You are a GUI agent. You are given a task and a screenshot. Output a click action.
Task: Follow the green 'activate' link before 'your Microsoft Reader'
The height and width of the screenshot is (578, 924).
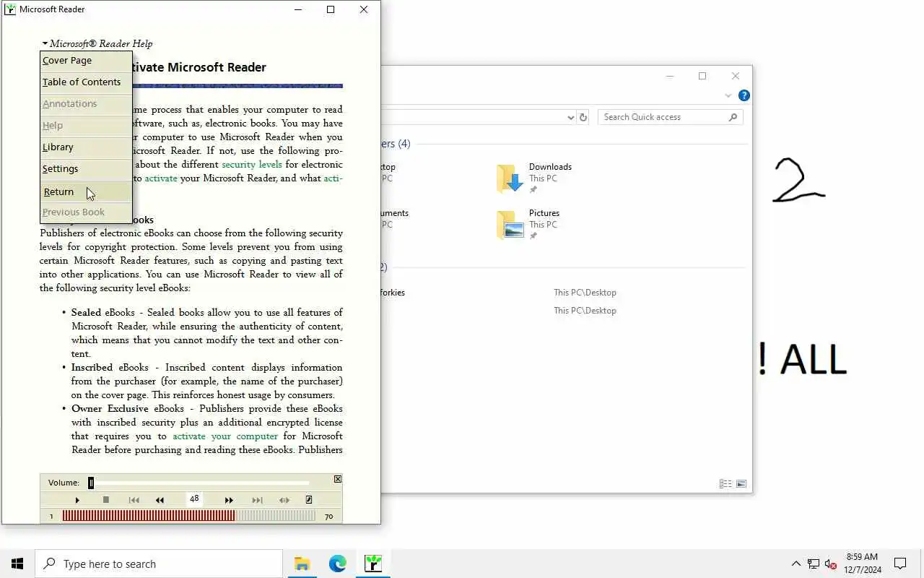(161, 178)
